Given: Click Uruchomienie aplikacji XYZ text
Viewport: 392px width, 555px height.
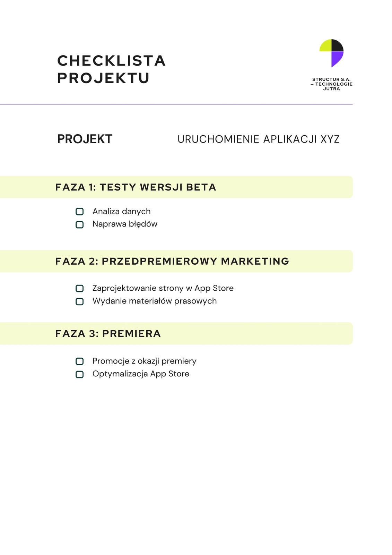Looking at the screenshot, I should tap(259, 139).
